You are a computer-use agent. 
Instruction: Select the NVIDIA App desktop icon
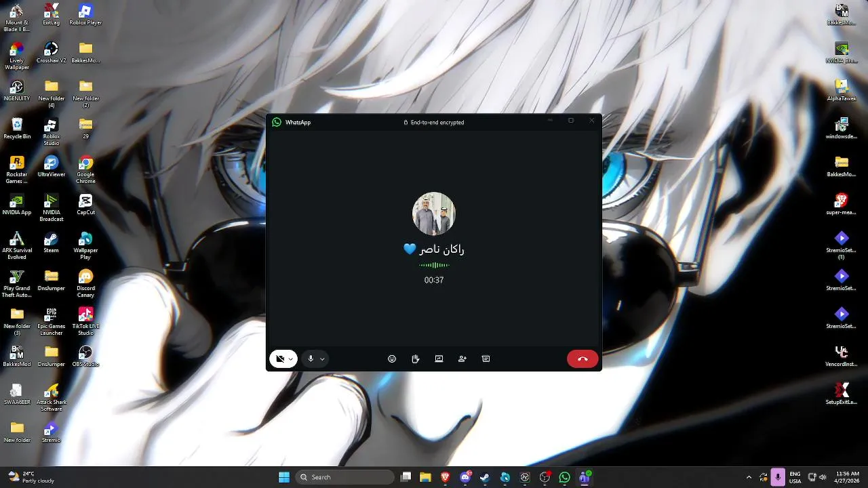(16, 204)
